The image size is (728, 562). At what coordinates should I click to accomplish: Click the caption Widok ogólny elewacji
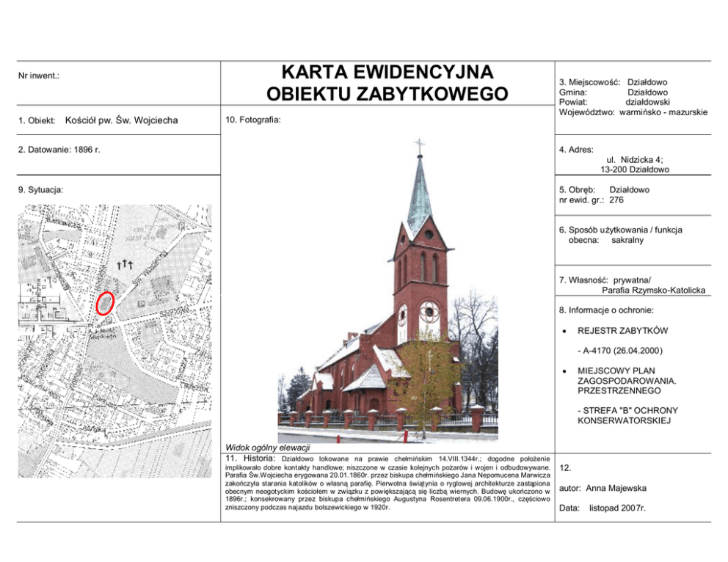tap(267, 447)
